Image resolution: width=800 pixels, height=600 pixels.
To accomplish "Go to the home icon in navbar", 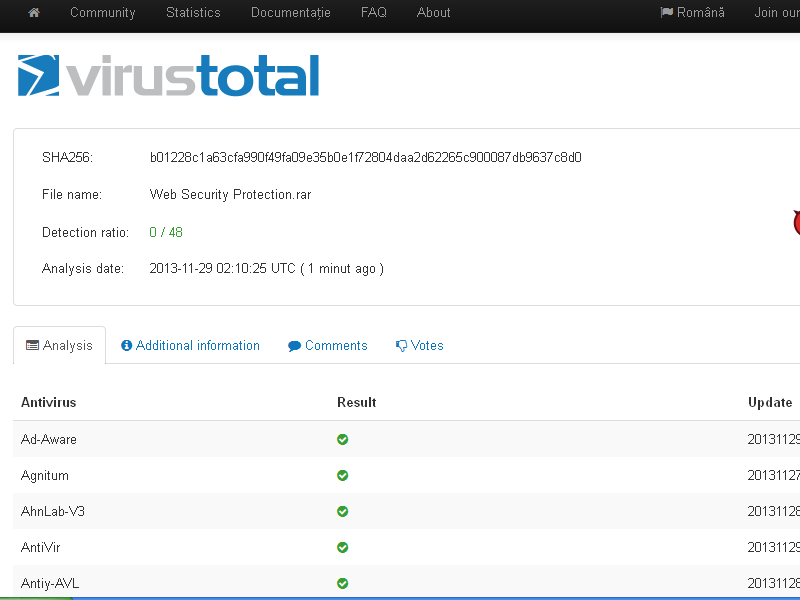I will 34,13.
